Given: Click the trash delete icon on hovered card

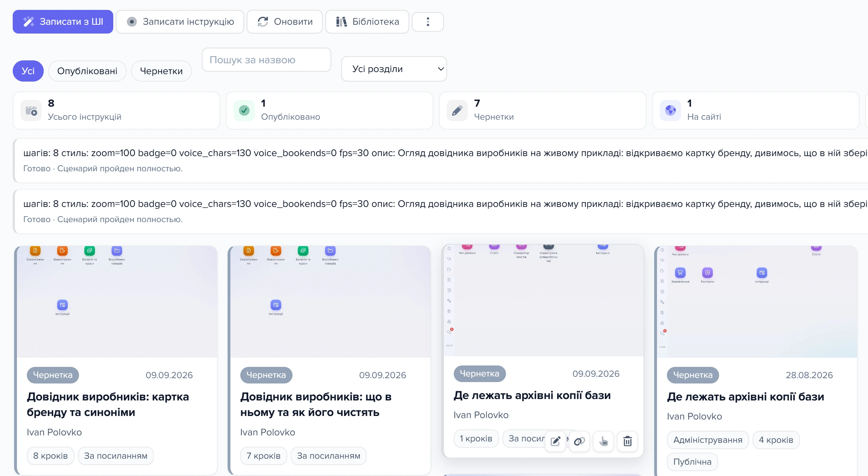Looking at the screenshot, I should tap(627, 441).
